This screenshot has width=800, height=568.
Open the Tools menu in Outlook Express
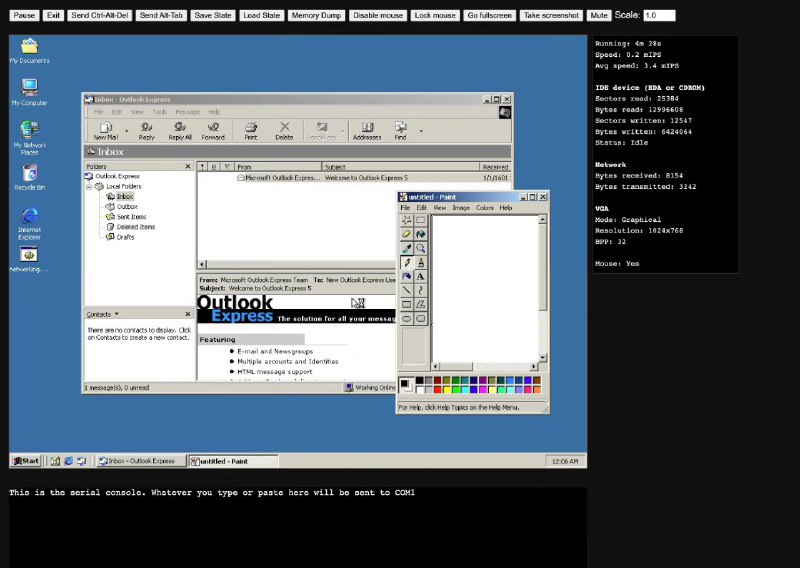pos(160,112)
